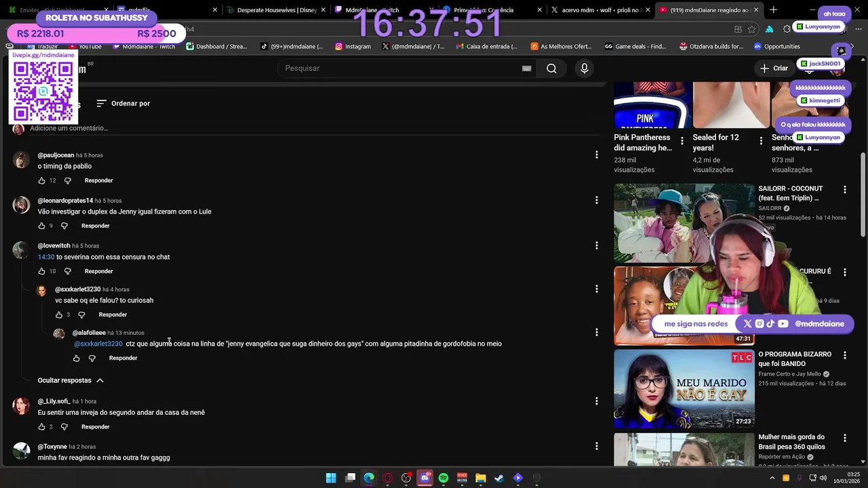
Task: Open menu for Pink Pantheress short
Action: pos(682,141)
